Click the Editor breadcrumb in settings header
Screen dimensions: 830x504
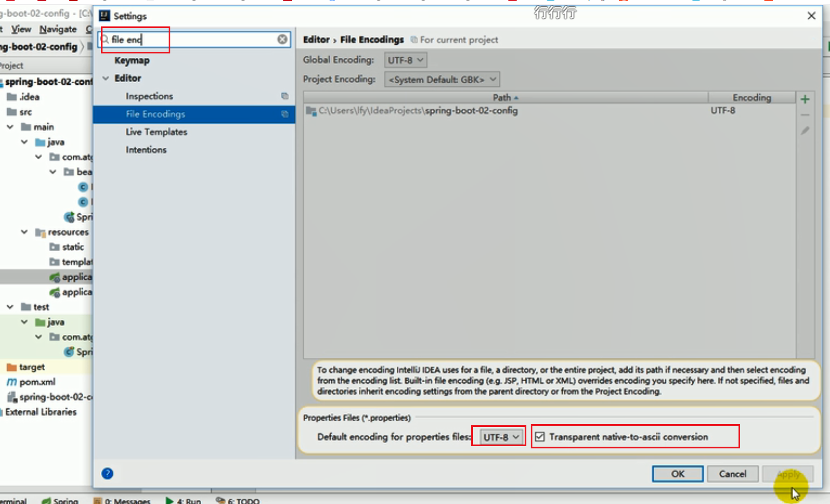click(x=316, y=40)
